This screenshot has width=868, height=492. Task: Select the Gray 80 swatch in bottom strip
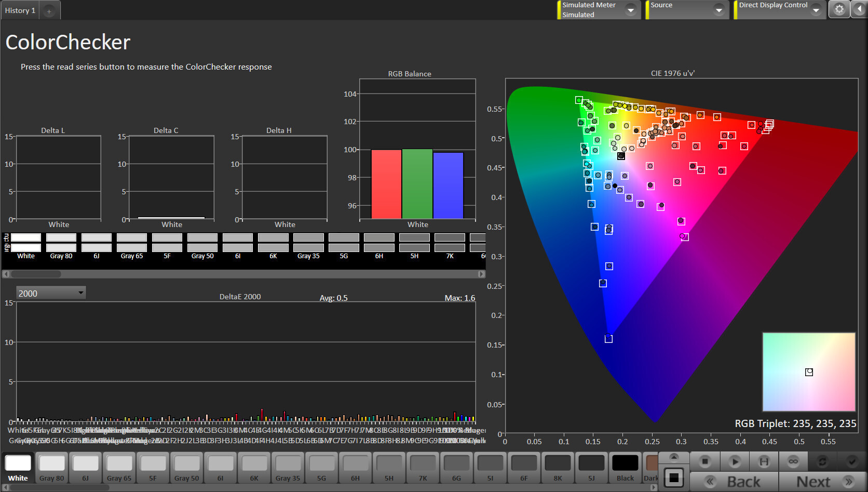click(52, 468)
